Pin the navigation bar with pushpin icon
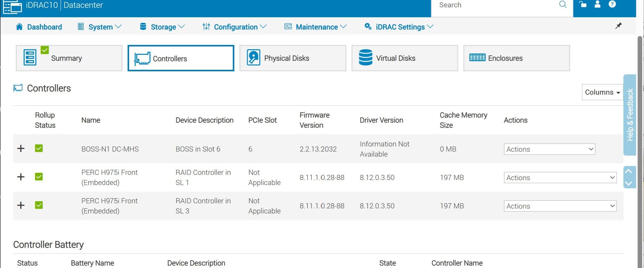The height and width of the screenshot is (268, 644). [618, 26]
